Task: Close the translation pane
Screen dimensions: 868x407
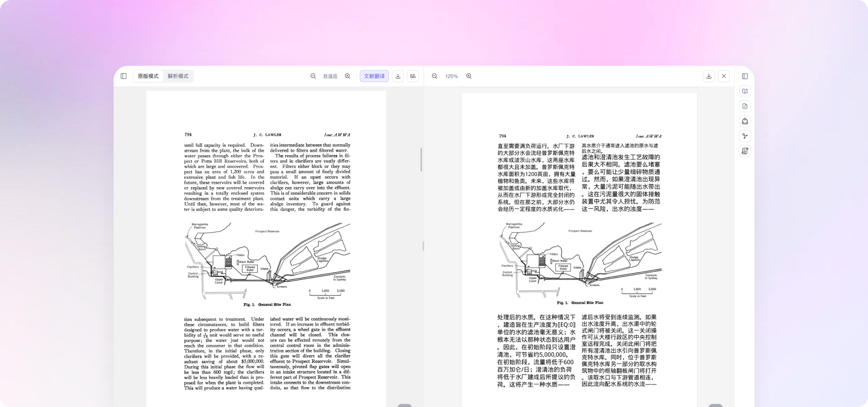Action: (724, 76)
